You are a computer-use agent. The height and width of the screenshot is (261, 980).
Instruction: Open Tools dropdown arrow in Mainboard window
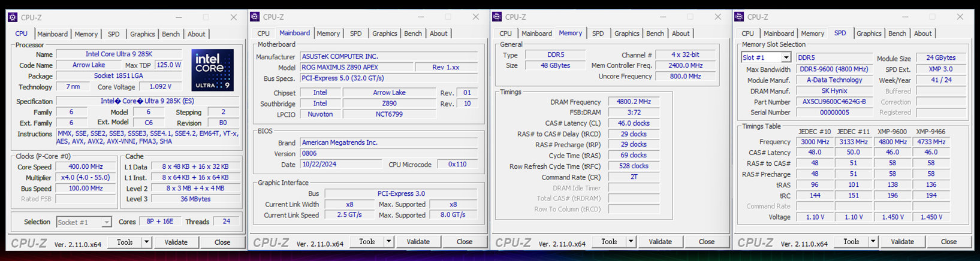click(x=388, y=242)
